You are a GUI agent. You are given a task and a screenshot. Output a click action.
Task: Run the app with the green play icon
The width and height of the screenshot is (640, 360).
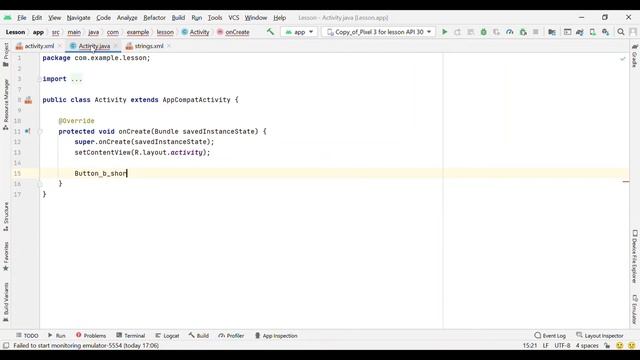(444, 32)
